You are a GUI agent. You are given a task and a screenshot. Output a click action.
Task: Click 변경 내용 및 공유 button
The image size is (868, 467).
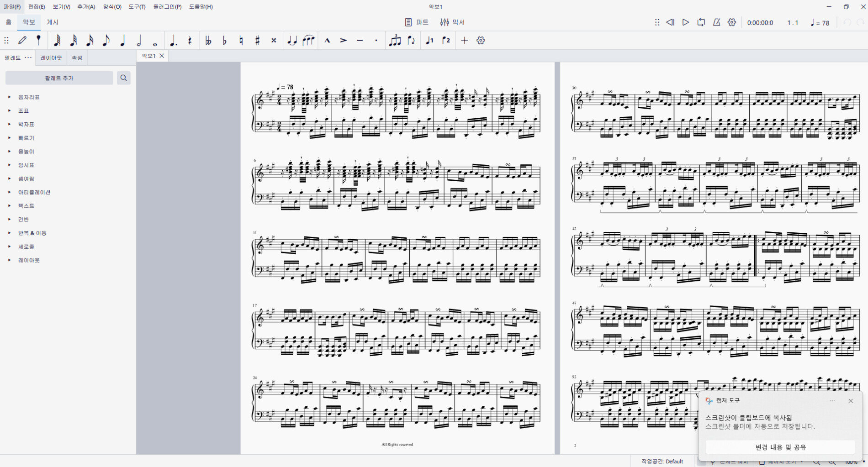click(780, 447)
